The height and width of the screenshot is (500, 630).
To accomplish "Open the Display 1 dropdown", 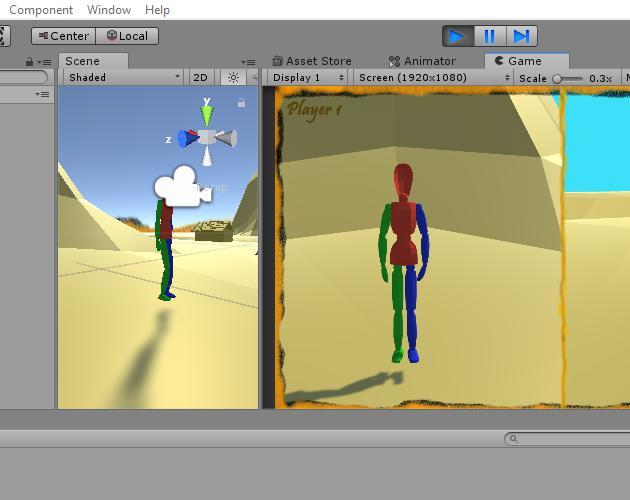I will click(307, 77).
